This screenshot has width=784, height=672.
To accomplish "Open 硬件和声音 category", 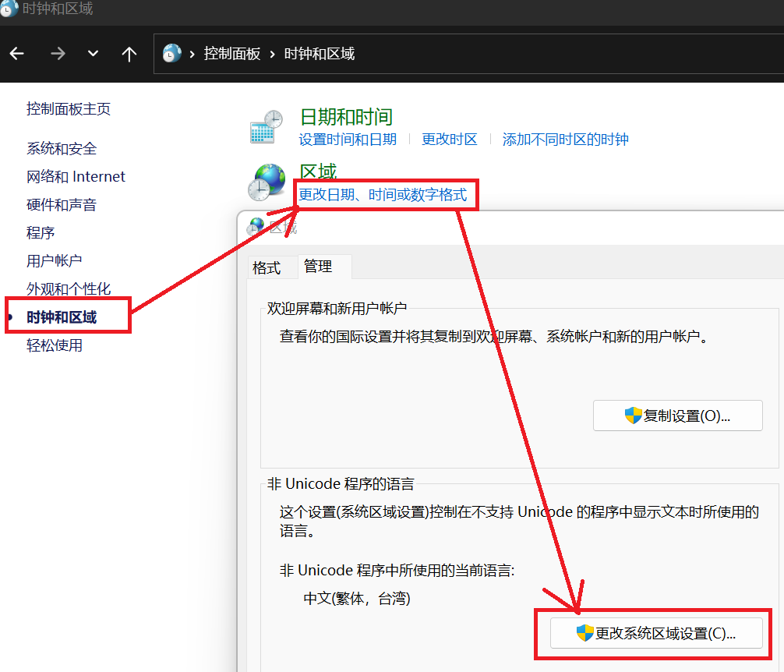I will 62,204.
